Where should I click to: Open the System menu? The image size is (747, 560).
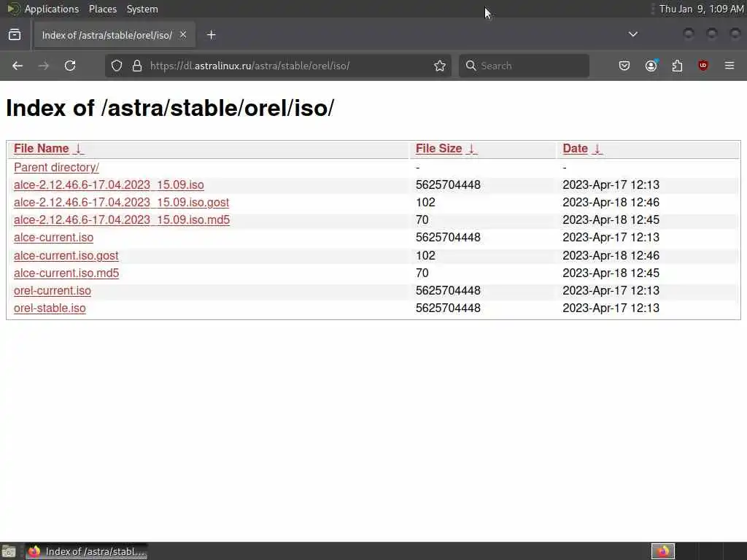142,9
